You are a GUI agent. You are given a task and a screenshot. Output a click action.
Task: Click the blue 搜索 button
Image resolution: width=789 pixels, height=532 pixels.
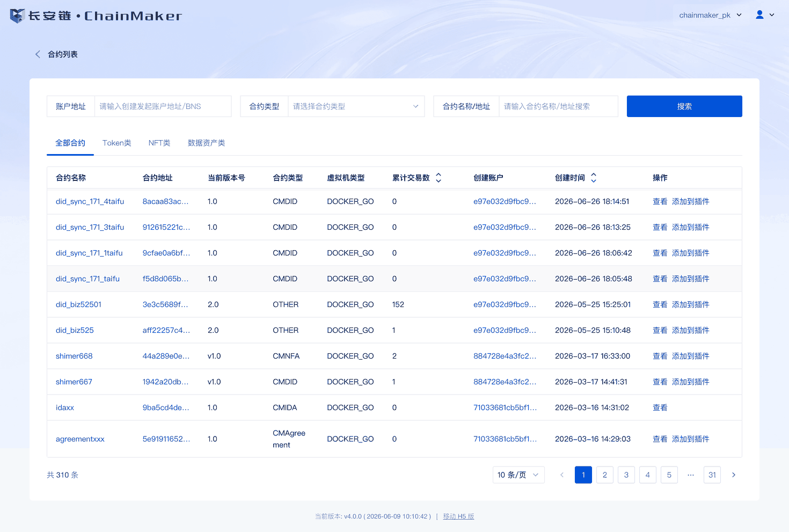coord(684,106)
